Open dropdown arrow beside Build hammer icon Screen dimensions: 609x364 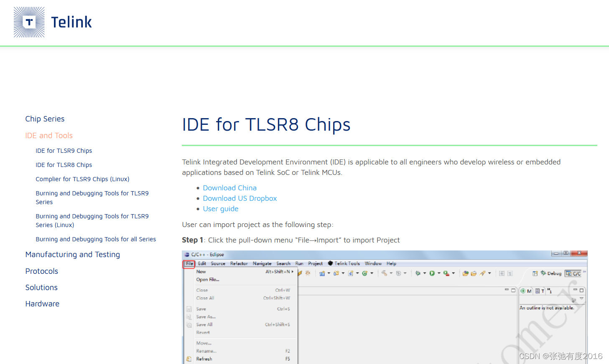click(391, 273)
